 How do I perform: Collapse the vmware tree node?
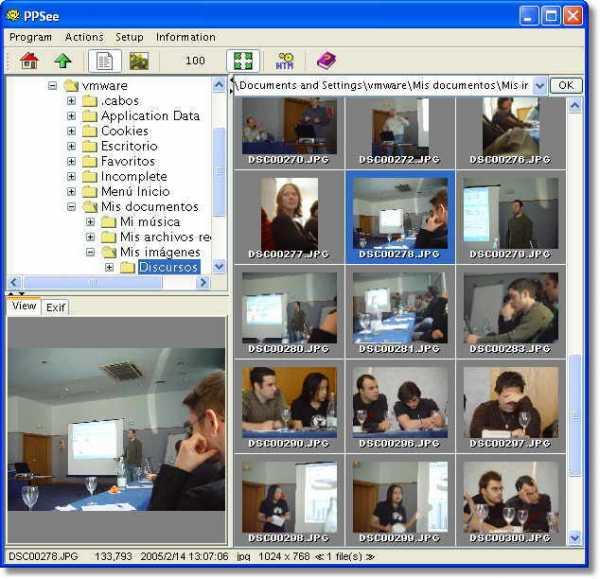click(52, 86)
